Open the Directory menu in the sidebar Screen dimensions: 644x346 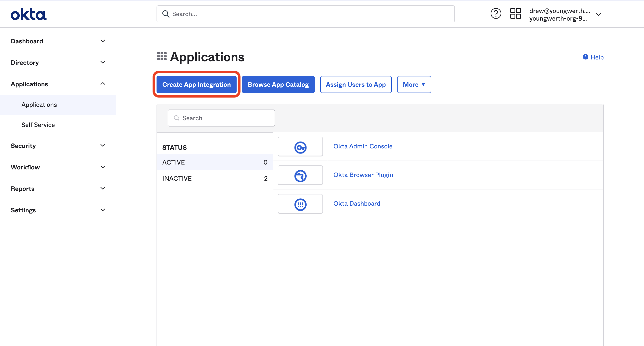(x=25, y=62)
